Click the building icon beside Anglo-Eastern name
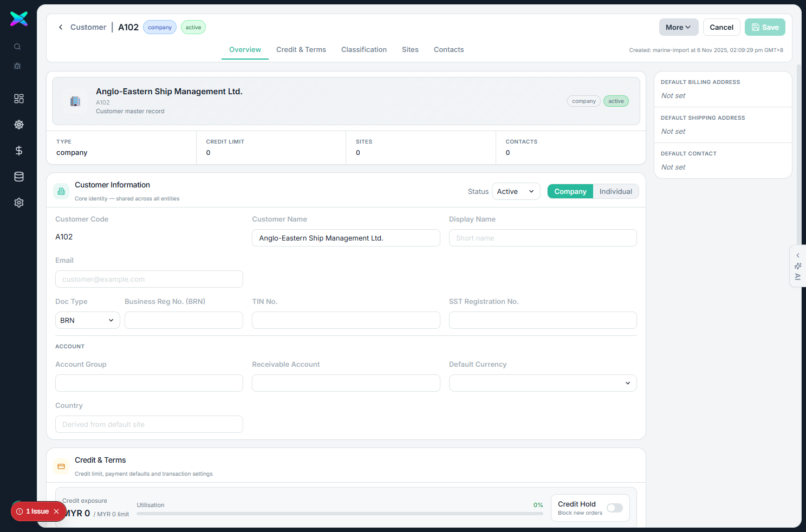Screen dimensions: 806x532 75,101
